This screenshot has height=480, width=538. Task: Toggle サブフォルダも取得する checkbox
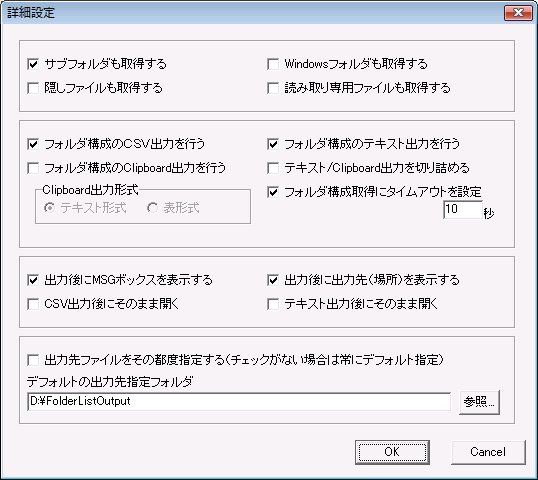point(33,64)
